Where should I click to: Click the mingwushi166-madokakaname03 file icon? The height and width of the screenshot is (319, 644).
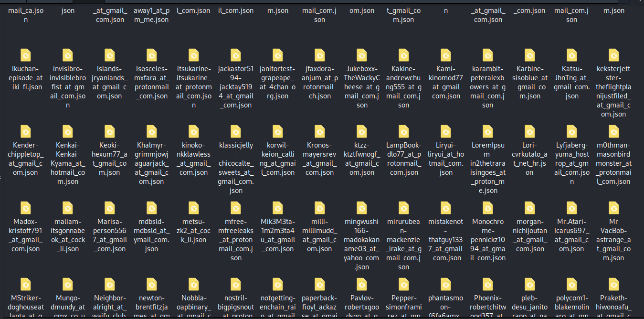point(362,208)
